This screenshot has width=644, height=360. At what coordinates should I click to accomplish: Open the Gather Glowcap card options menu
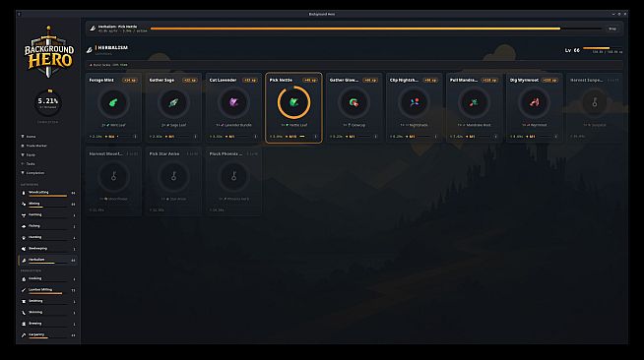click(375, 137)
